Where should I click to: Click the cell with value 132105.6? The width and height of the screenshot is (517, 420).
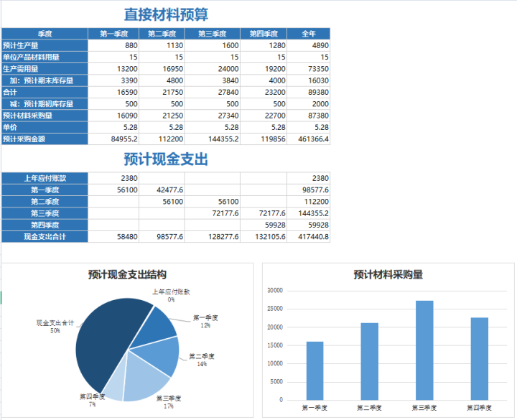(264, 237)
